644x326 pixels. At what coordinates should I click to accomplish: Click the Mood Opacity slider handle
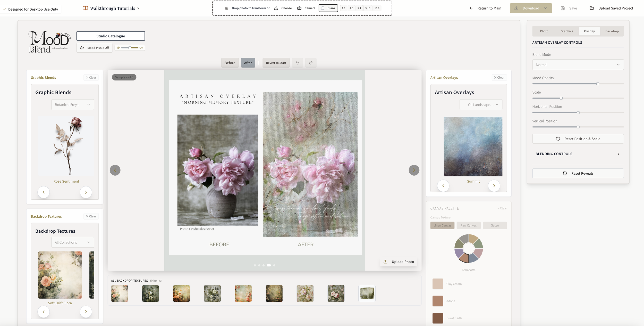(x=597, y=84)
